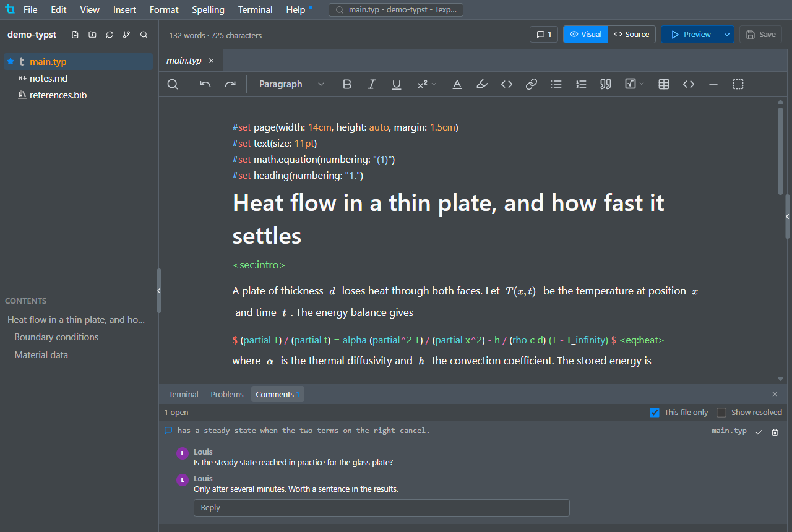Click the search icon in the sidebar header
The width and height of the screenshot is (792, 532).
144,35
